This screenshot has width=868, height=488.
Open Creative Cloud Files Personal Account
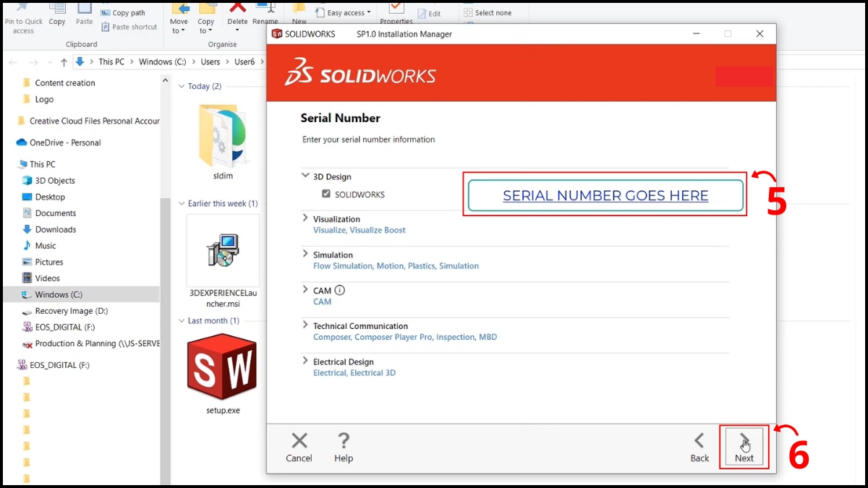pyautogui.click(x=88, y=121)
